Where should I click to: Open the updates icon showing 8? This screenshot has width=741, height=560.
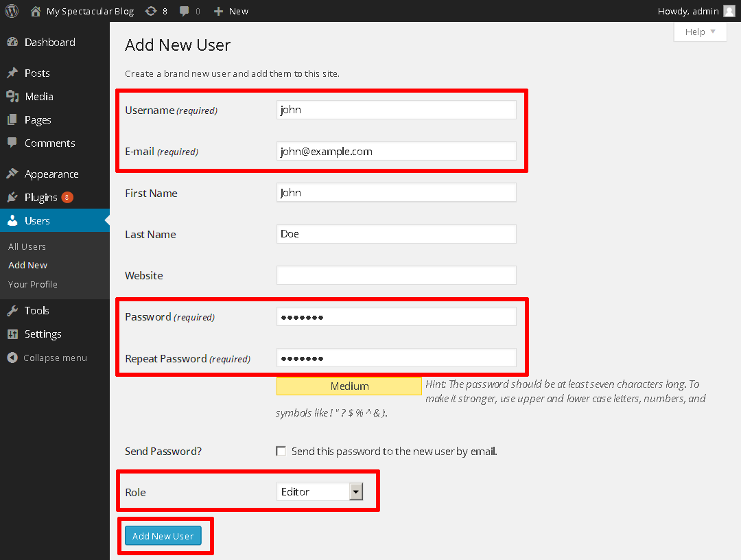(x=151, y=11)
